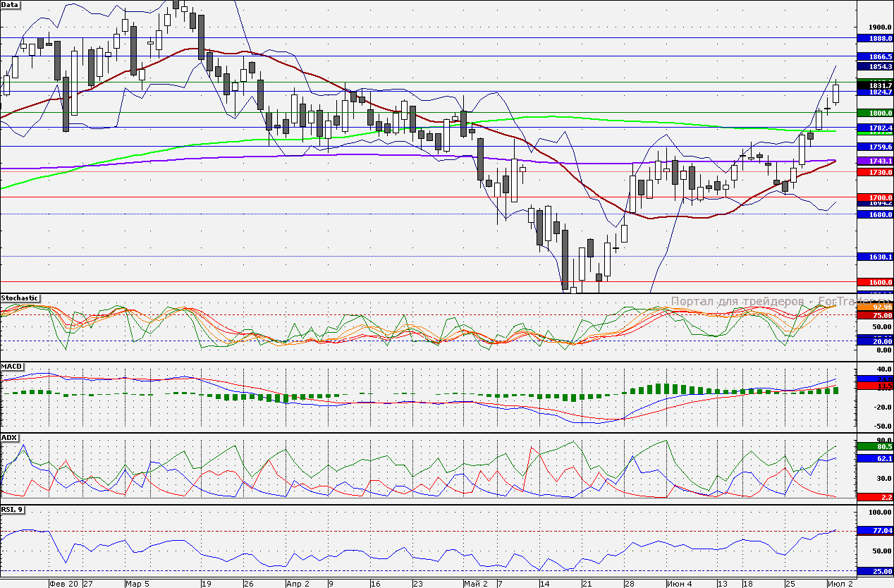
Task: Click the MACD panel label
Action: point(11,367)
